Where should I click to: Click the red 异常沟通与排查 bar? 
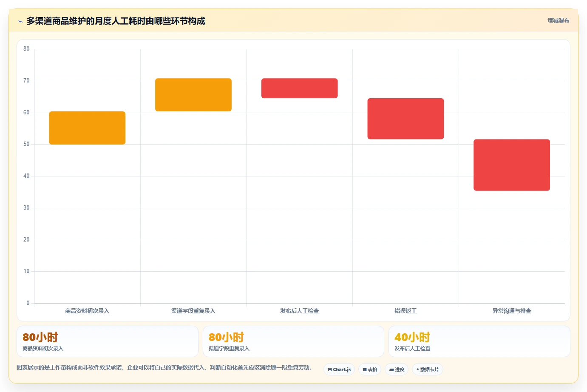tap(512, 165)
